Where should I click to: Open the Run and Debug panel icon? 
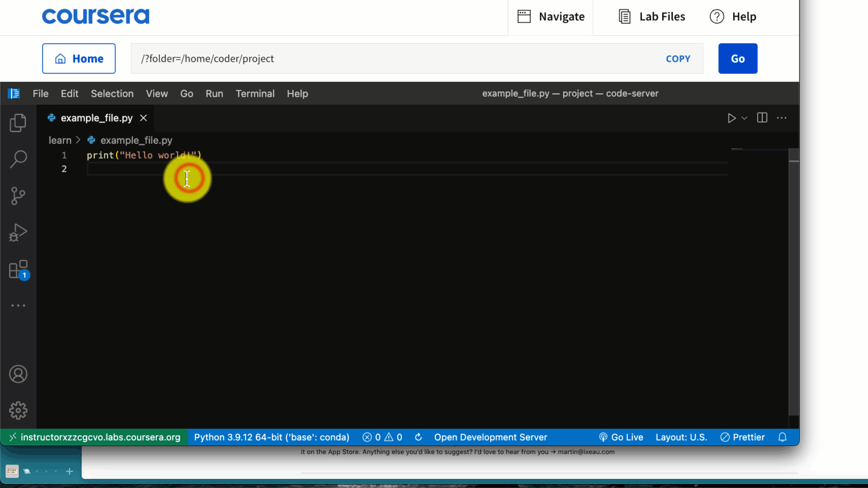(18, 233)
